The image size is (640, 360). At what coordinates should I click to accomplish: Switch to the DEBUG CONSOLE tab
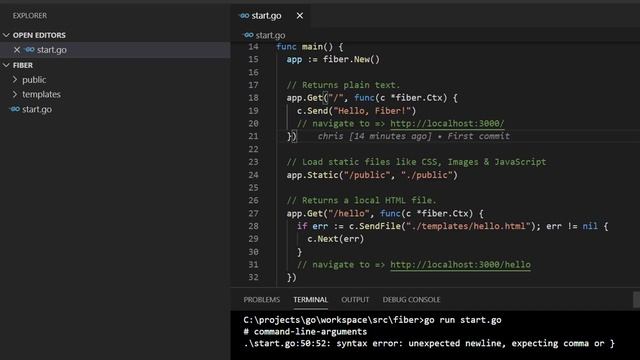pos(411,300)
